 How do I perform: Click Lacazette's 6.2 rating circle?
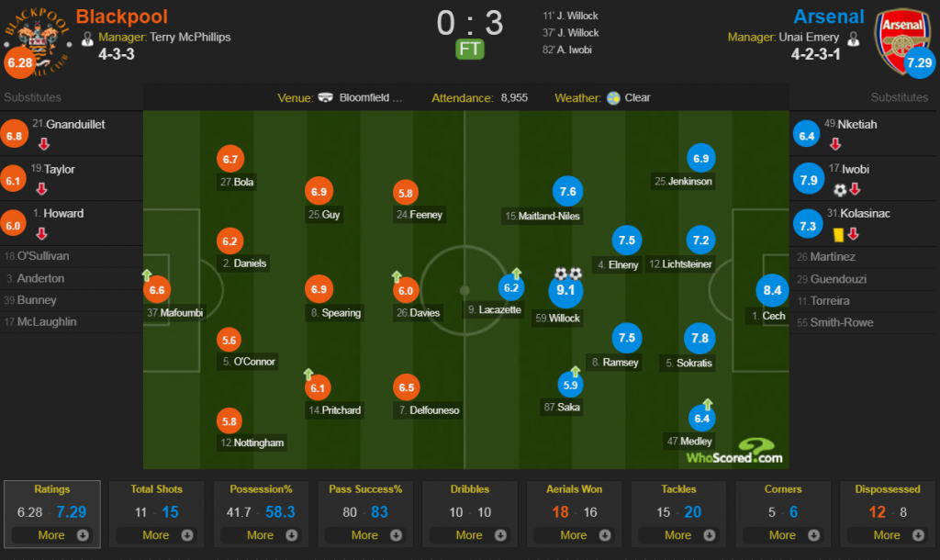click(510, 287)
